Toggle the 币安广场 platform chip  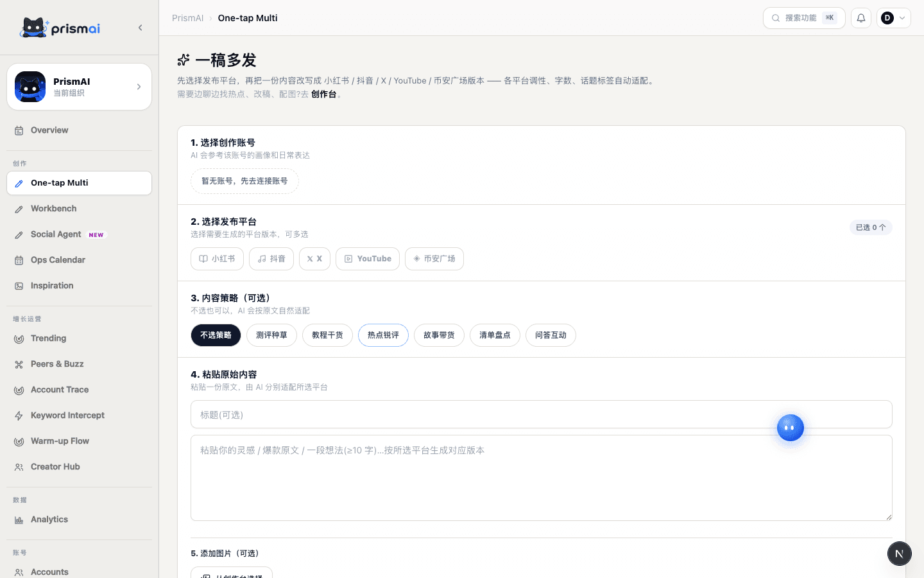(x=434, y=259)
